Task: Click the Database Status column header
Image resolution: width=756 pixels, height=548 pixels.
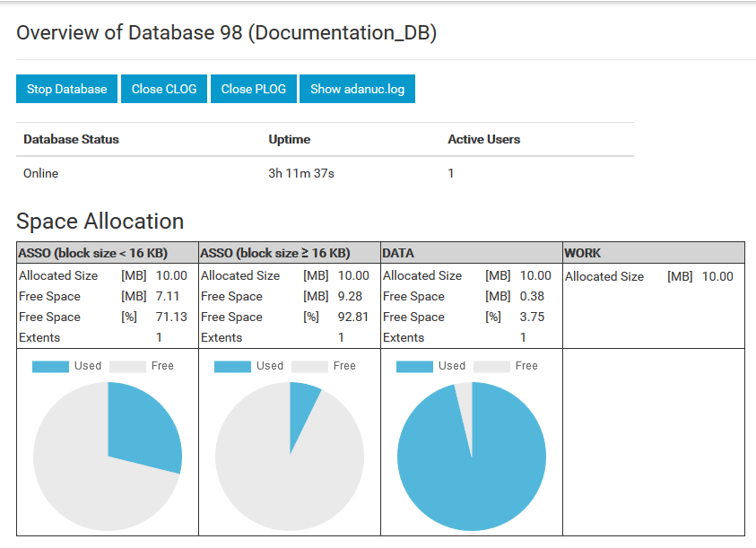Action: 71,139
